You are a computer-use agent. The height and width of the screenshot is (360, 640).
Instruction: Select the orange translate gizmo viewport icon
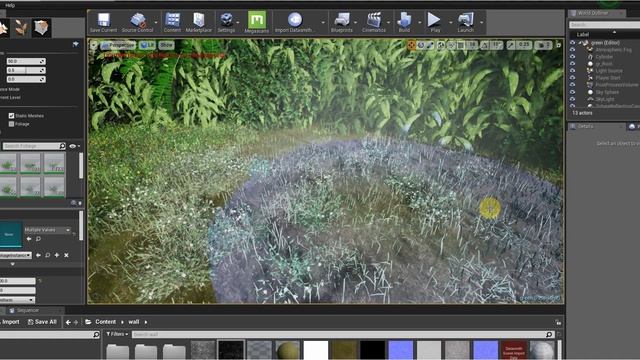(411, 45)
